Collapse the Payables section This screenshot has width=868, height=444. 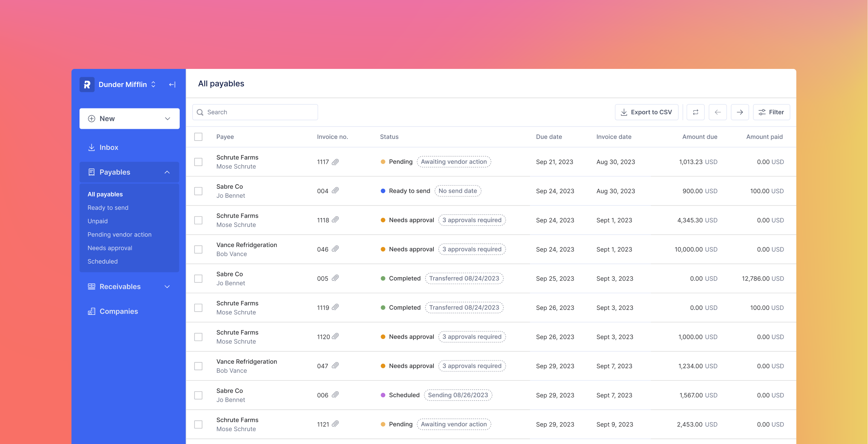[x=167, y=172]
